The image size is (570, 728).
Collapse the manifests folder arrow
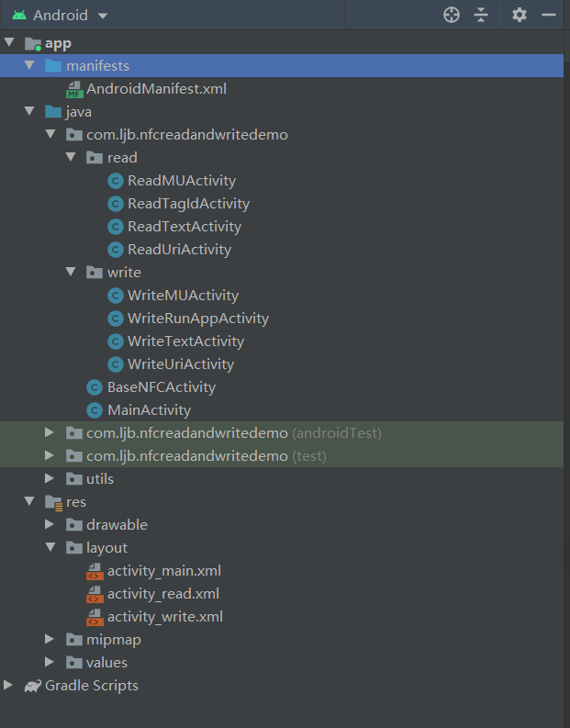(29, 66)
